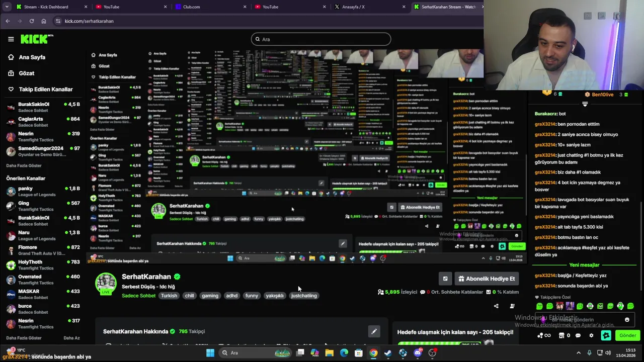Open the Kick hamburger menu
The height and width of the screenshot is (362, 644).
pos(11,39)
